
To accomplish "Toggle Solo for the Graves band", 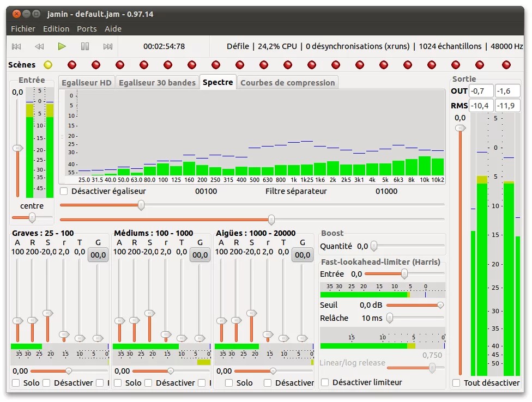I will click(x=16, y=383).
